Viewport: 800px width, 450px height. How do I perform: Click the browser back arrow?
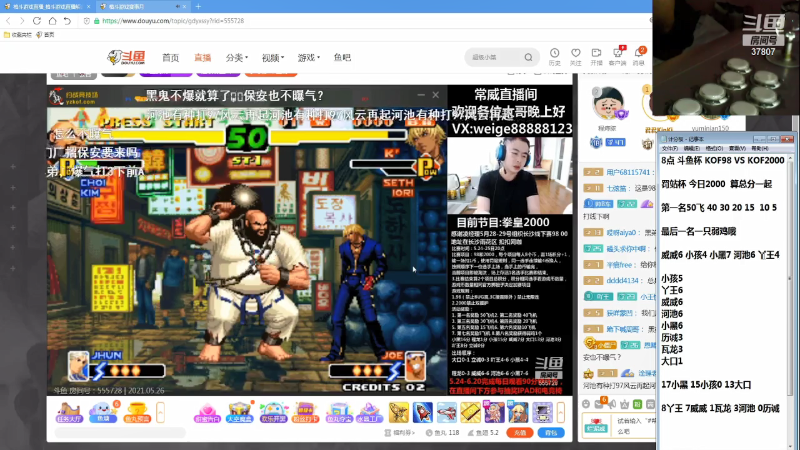click(x=8, y=21)
